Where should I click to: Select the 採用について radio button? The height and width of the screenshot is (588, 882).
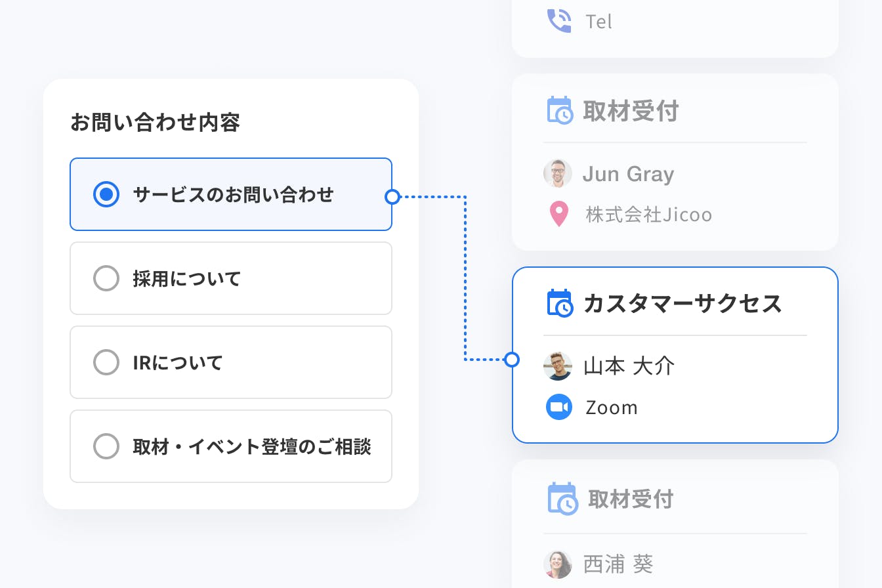106,278
